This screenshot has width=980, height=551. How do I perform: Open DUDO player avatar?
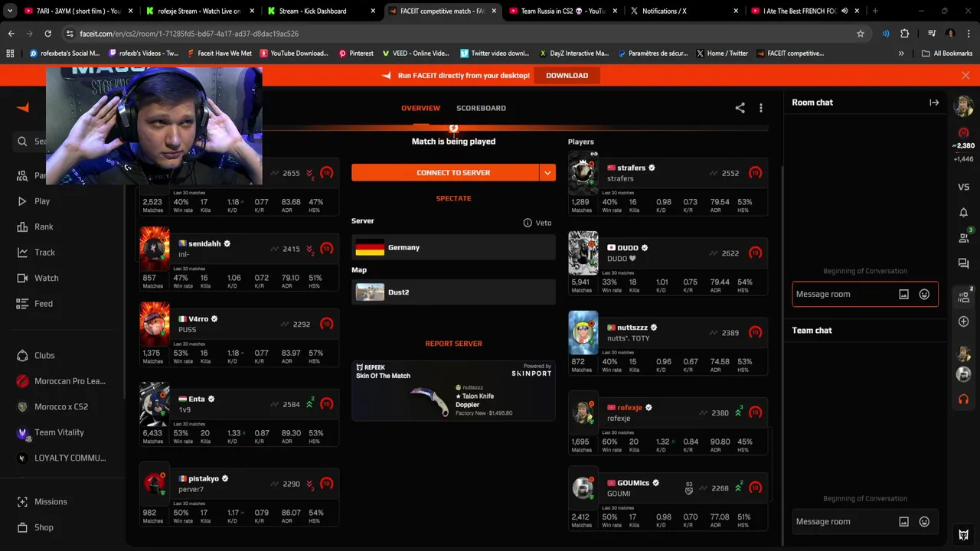(583, 253)
